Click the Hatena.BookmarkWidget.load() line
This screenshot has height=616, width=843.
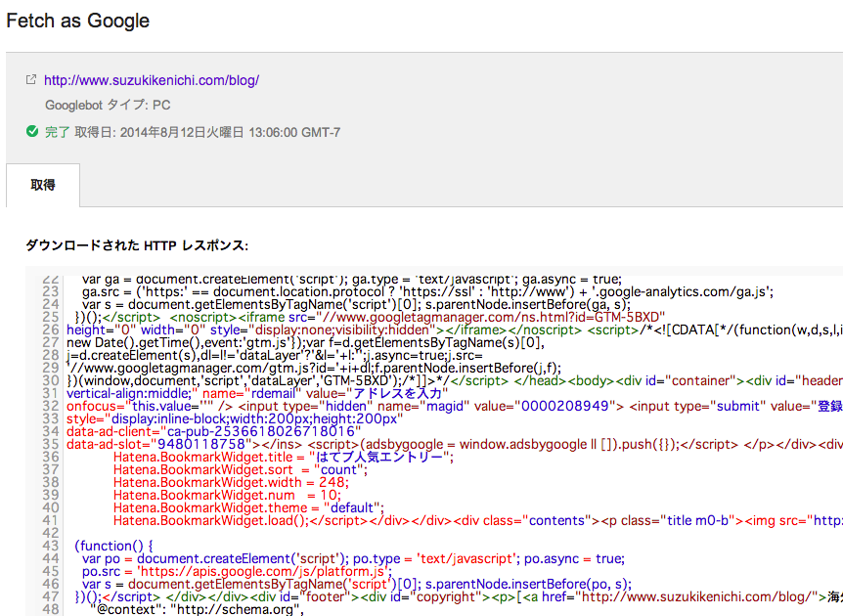478,521
